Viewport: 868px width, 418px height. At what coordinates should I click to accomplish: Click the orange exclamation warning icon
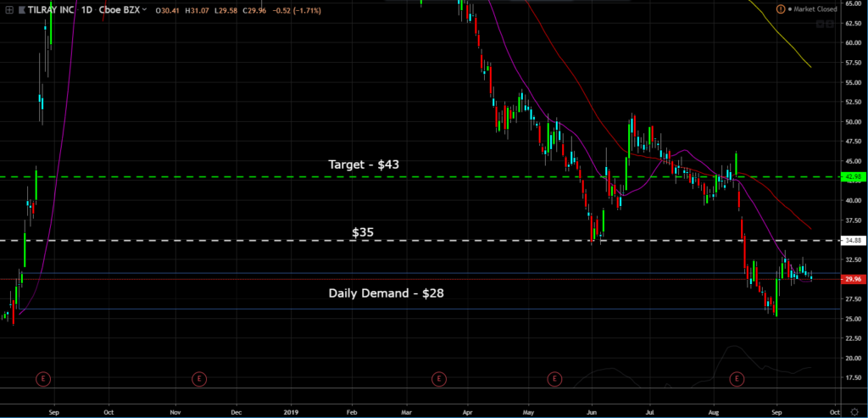tap(781, 9)
